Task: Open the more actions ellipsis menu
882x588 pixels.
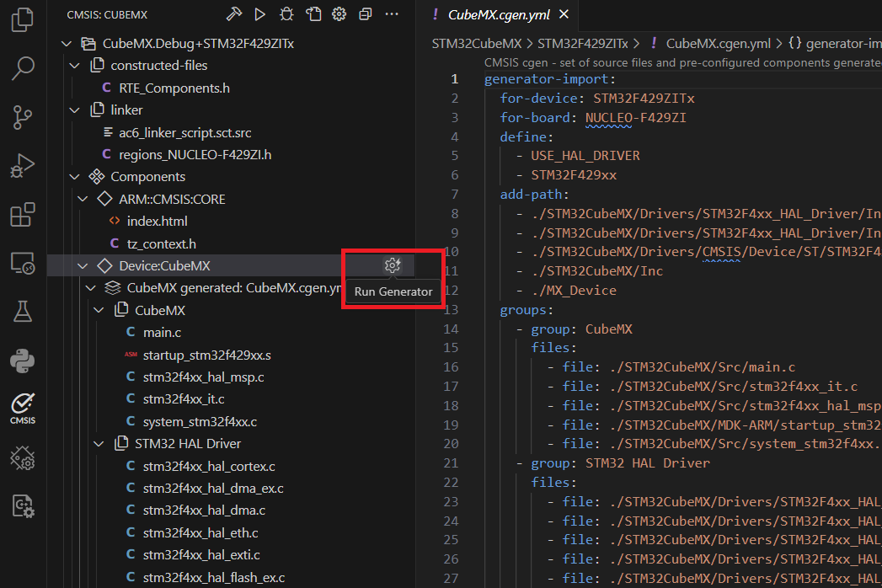Action: tap(392, 14)
